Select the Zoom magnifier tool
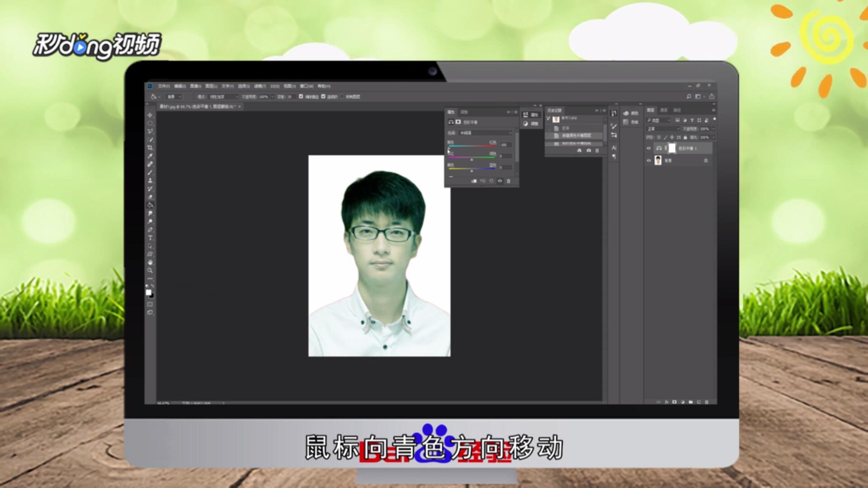This screenshot has width=868, height=488. 150,270
